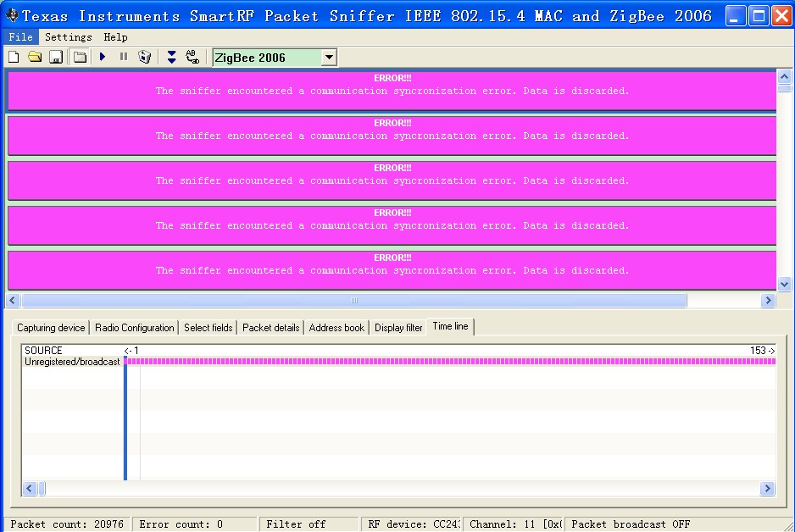
Task: Switch to the Capturing device tab
Action: (x=51, y=328)
